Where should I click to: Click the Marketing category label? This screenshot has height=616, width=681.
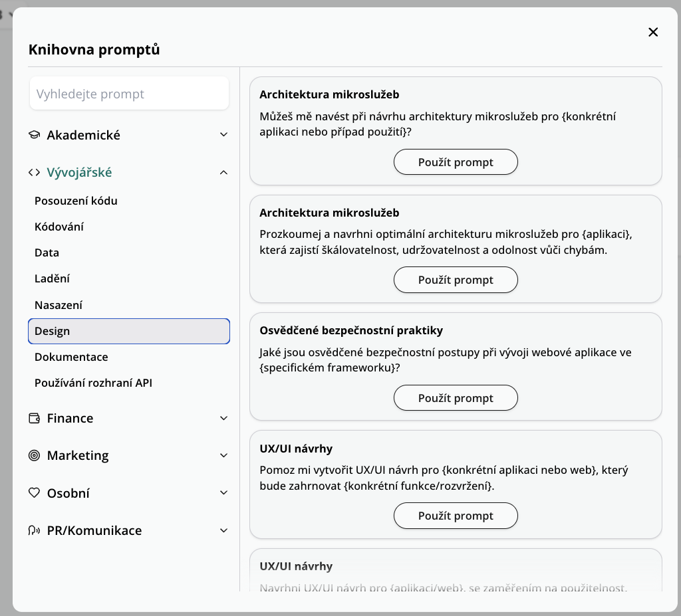point(78,455)
